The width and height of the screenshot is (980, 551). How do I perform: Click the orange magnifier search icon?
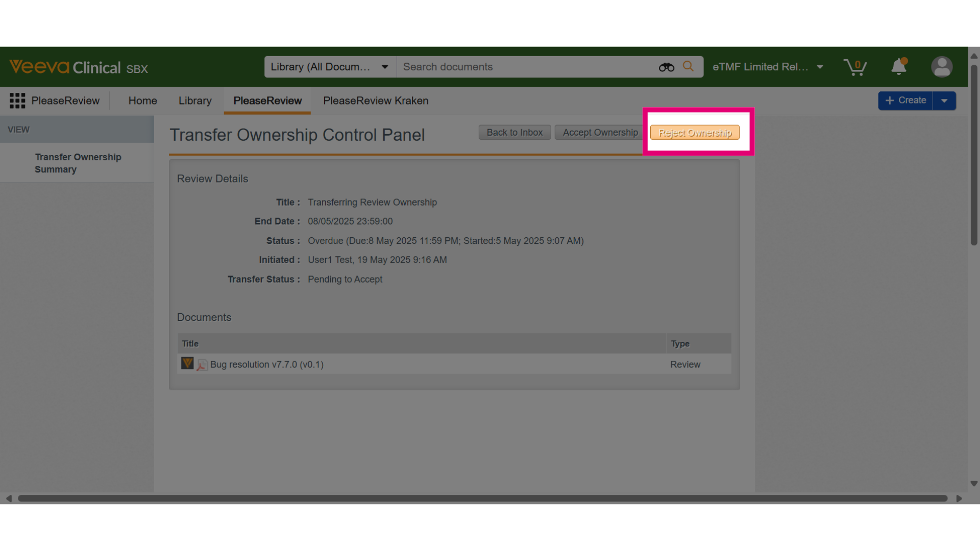688,66
